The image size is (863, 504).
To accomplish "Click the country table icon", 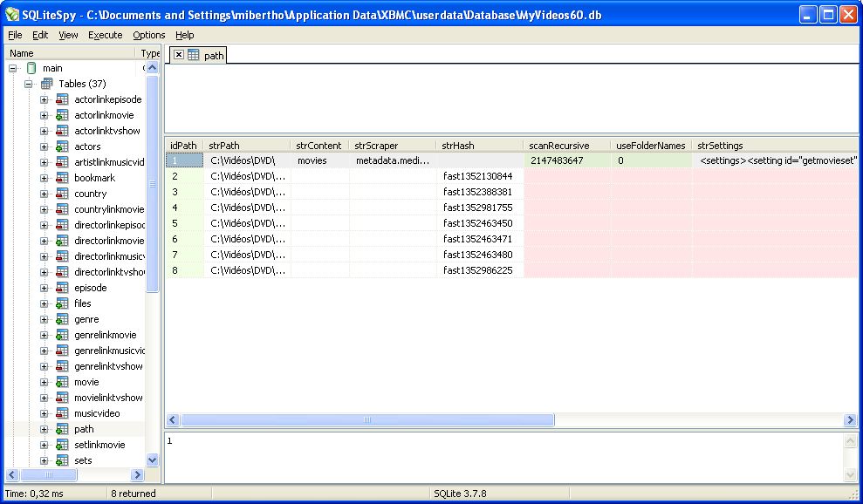I will pos(62,194).
